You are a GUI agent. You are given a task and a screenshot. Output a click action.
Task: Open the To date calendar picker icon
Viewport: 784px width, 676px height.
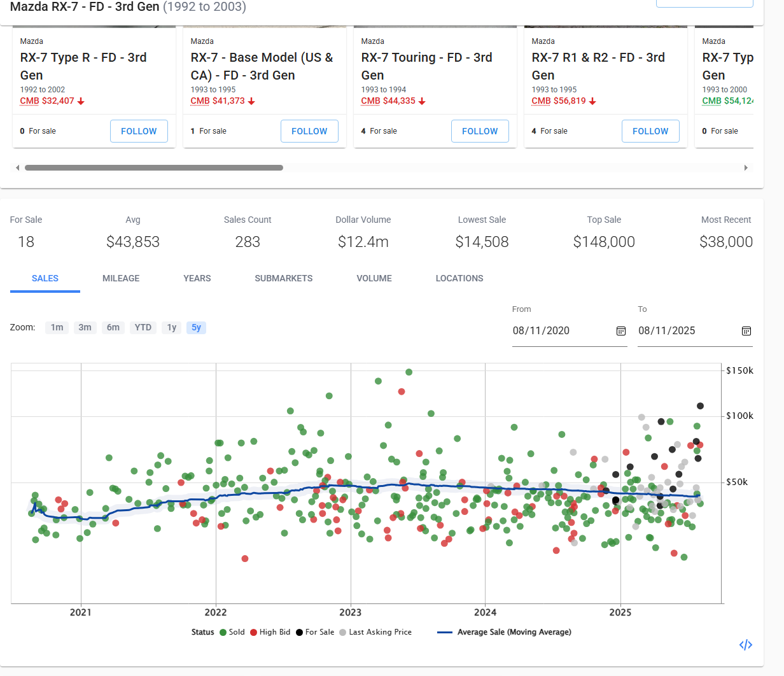point(746,331)
